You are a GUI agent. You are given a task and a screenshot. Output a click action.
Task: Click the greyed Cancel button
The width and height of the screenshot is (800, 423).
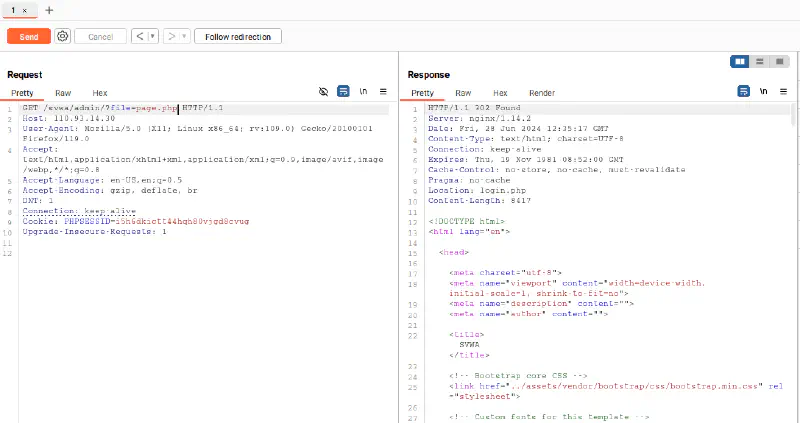(101, 37)
